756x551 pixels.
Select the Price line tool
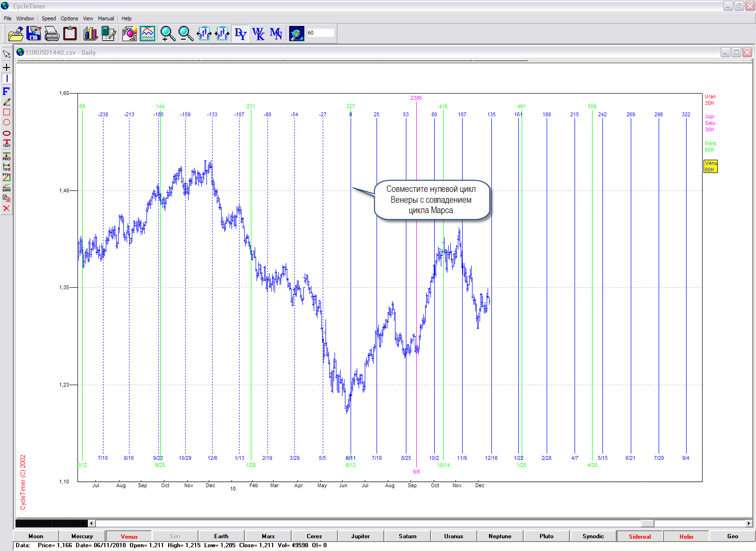[7, 156]
